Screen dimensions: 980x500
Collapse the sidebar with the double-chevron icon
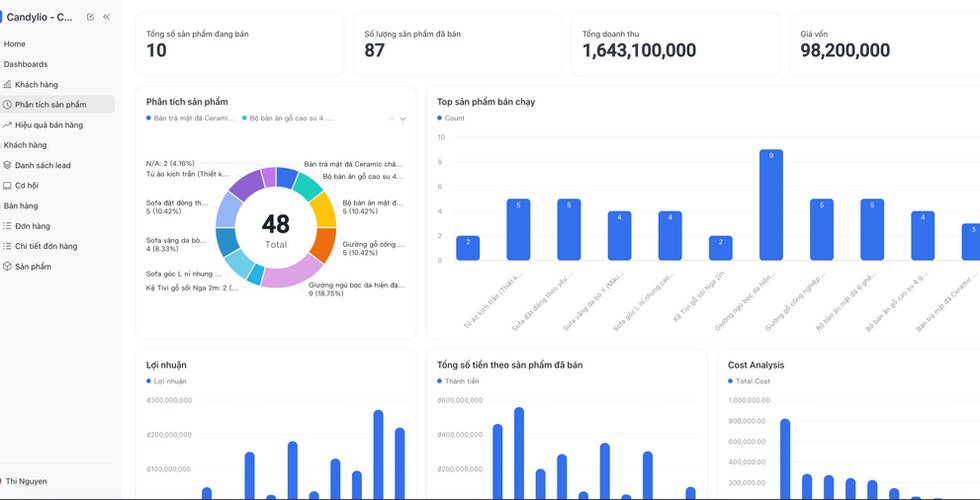106,18
